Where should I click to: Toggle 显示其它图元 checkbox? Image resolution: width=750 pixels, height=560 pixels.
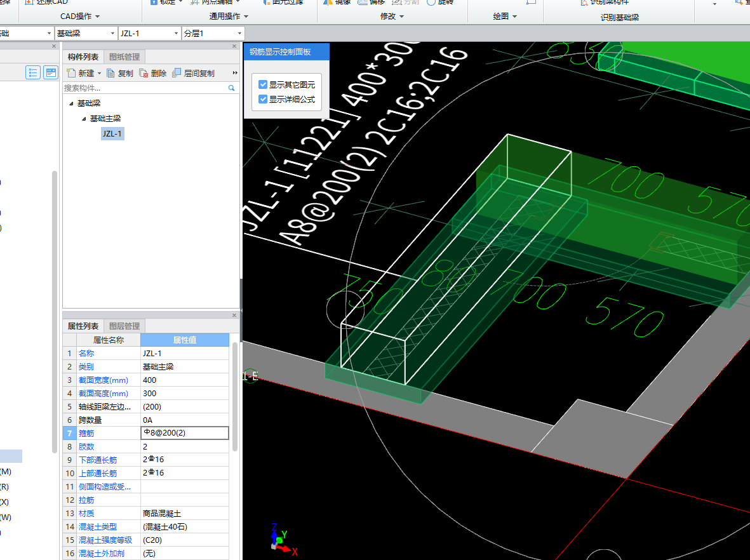(x=263, y=84)
